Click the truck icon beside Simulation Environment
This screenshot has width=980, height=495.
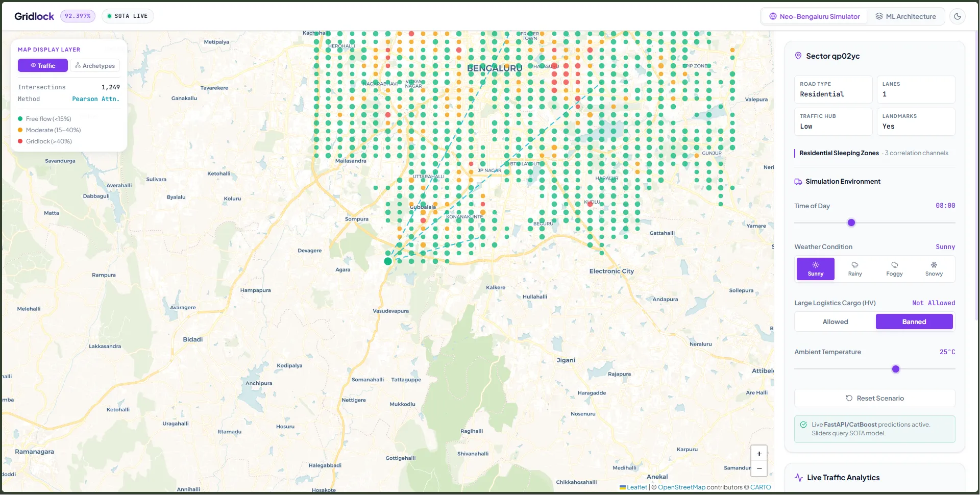(798, 182)
